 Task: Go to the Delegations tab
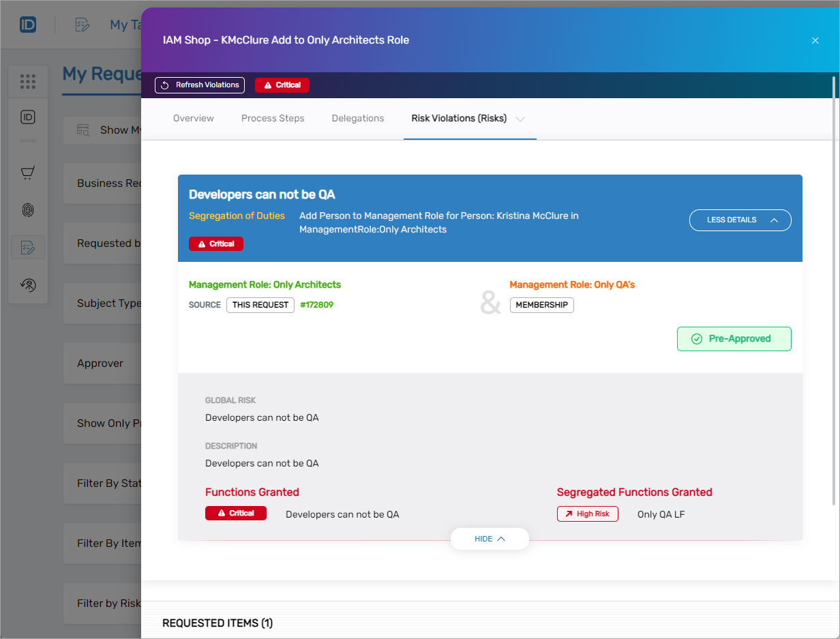(x=358, y=119)
